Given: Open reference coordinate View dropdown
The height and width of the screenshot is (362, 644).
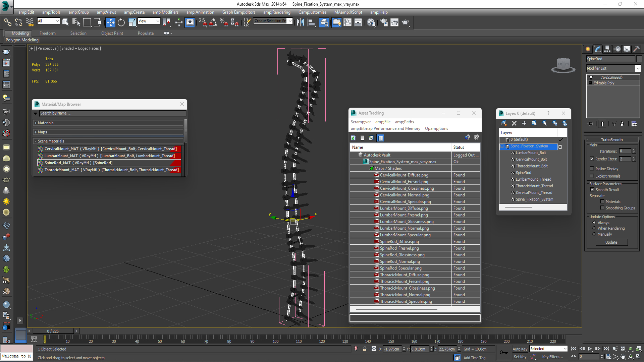Looking at the screenshot, I should click(158, 21).
